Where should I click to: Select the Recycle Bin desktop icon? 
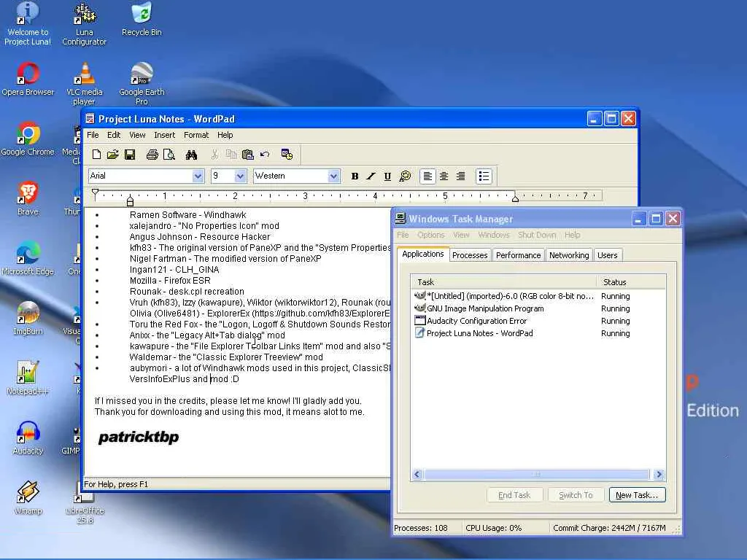(142, 20)
